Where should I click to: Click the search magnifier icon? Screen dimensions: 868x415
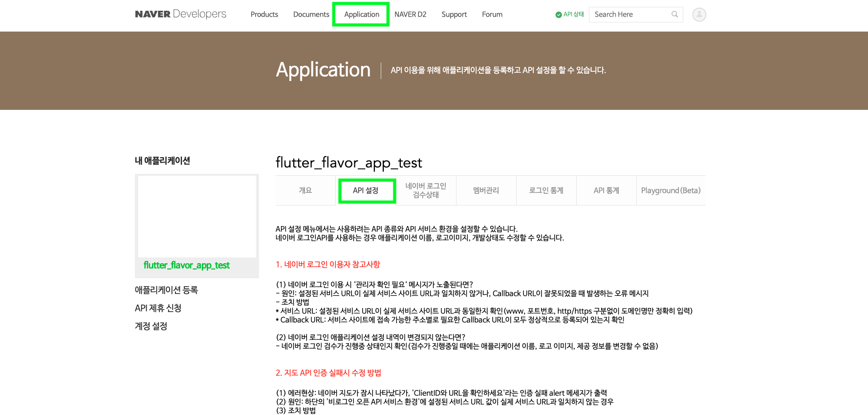674,15
